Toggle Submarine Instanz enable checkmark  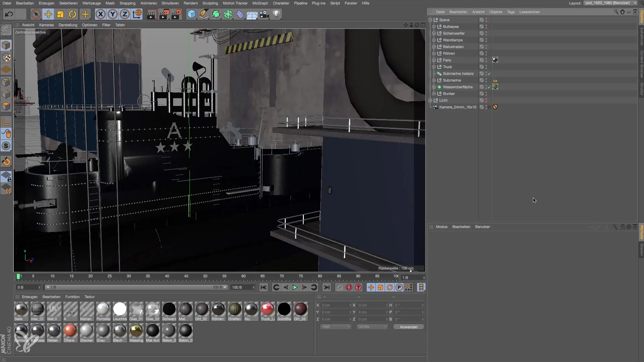tap(489, 74)
